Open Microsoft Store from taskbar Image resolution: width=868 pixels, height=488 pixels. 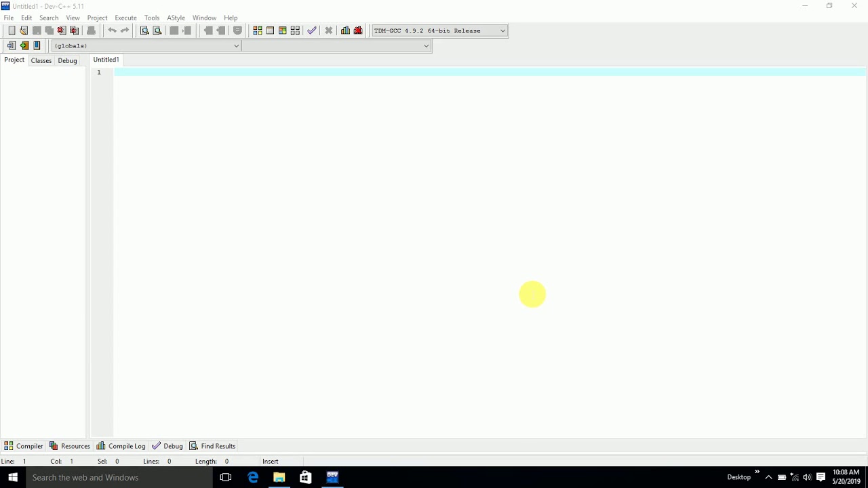(306, 477)
